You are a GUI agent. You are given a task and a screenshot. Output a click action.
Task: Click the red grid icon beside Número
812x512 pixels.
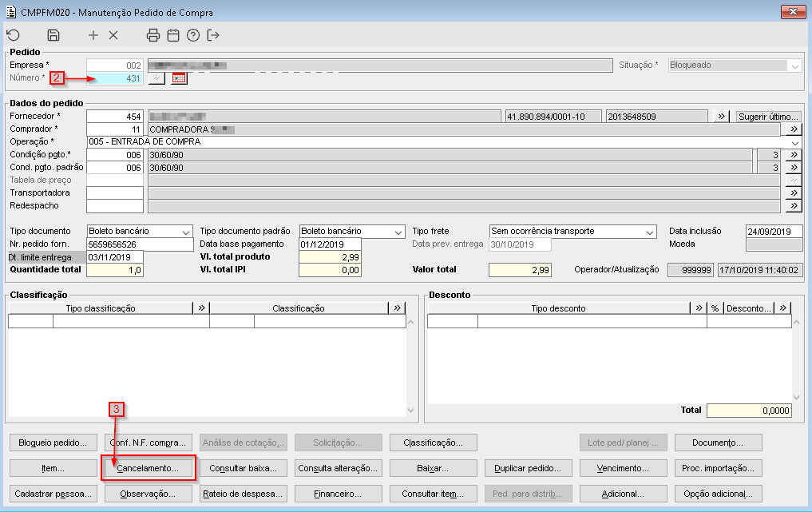179,77
